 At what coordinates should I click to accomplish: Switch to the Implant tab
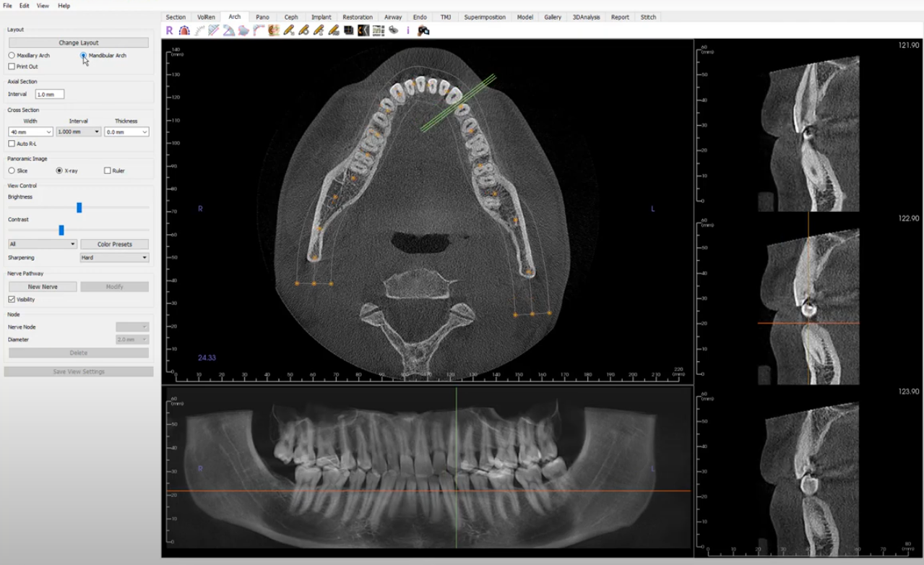point(320,17)
